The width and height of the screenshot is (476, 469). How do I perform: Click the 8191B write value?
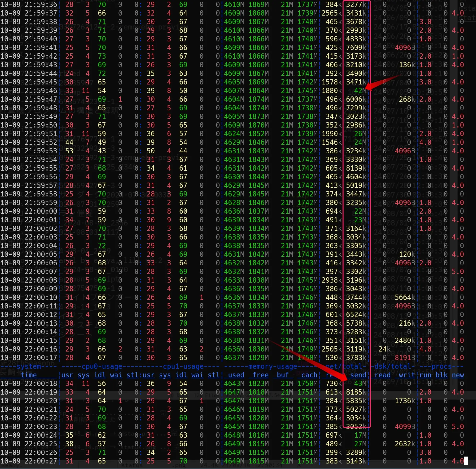[x=405, y=358]
